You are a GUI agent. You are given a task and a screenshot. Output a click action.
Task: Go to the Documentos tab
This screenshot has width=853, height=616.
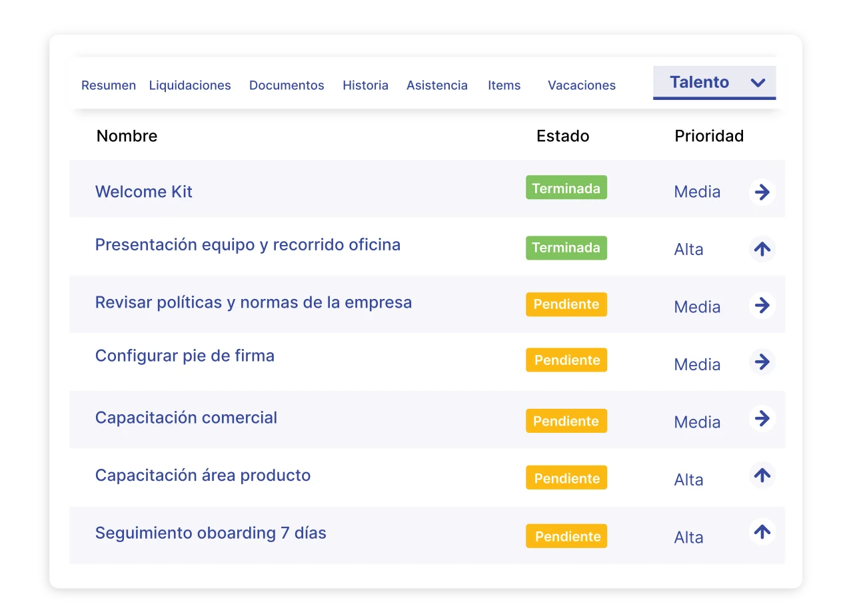tap(287, 85)
